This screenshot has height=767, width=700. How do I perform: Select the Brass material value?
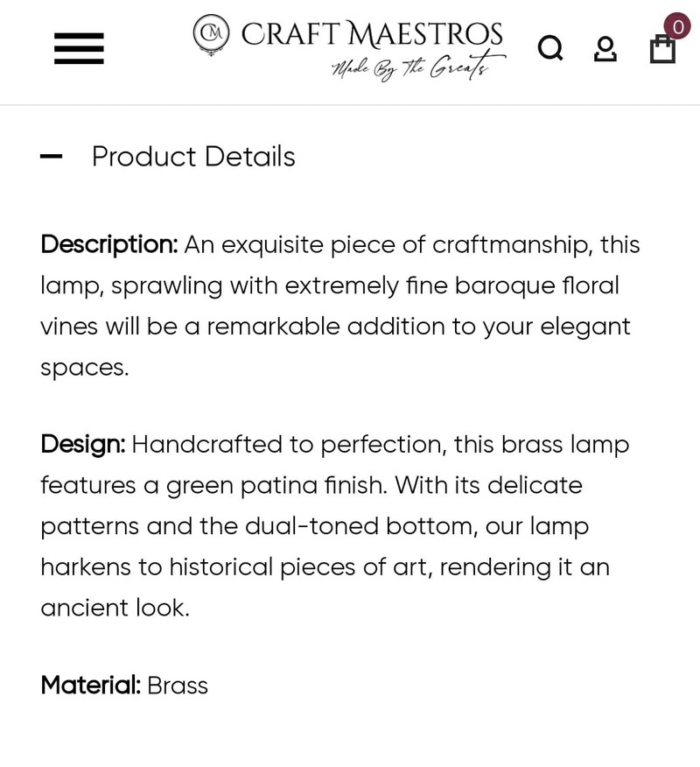click(178, 686)
